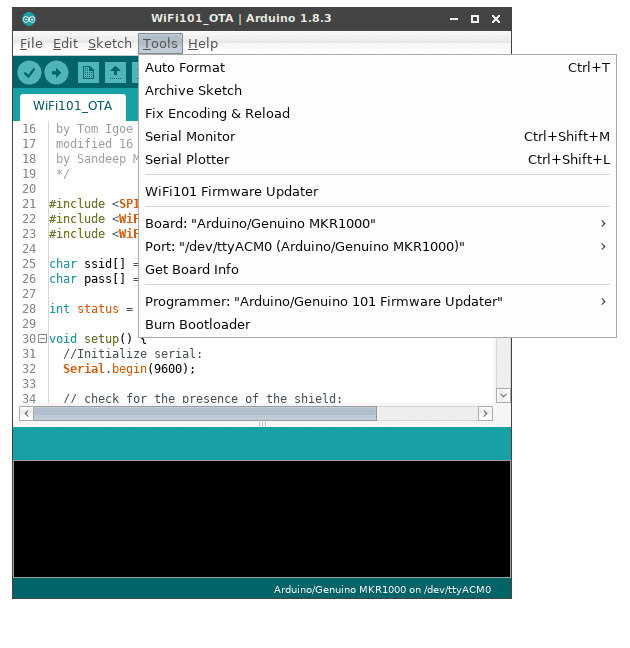Select Auto Format from Tools menu

coord(185,68)
